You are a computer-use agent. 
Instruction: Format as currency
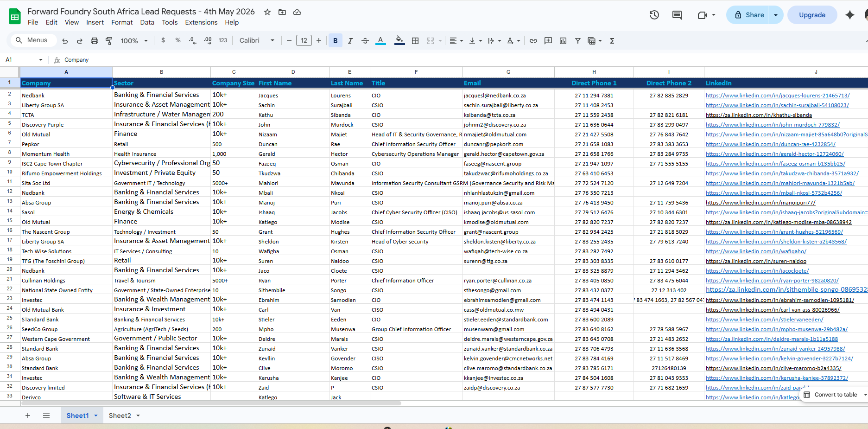pos(163,40)
